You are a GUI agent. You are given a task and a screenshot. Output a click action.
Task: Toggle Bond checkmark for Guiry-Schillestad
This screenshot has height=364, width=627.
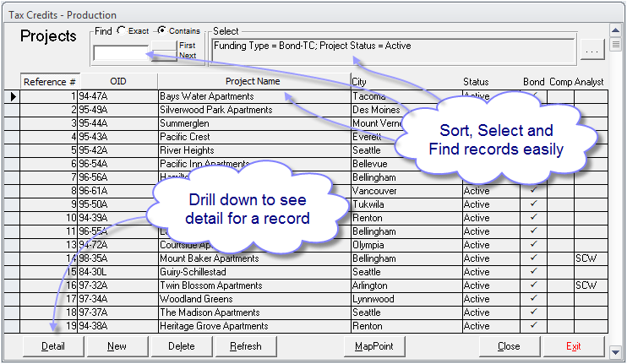[533, 272]
